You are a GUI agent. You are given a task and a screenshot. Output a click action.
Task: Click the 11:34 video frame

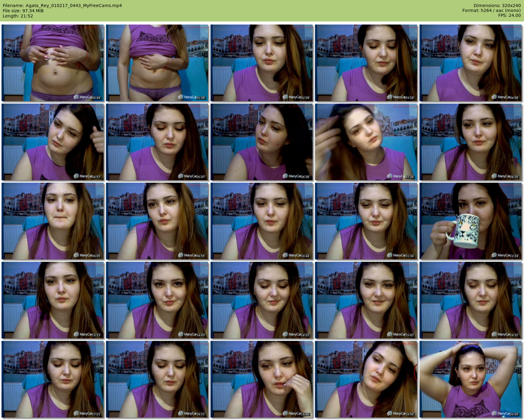366,221
